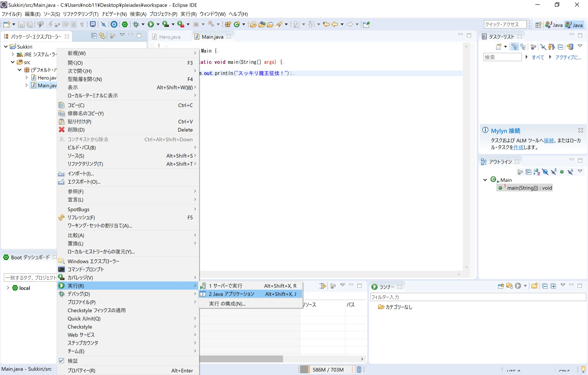Screen dimensions: 588x375
Task: Open the Task List view menu triangle
Action: (x=580, y=46)
